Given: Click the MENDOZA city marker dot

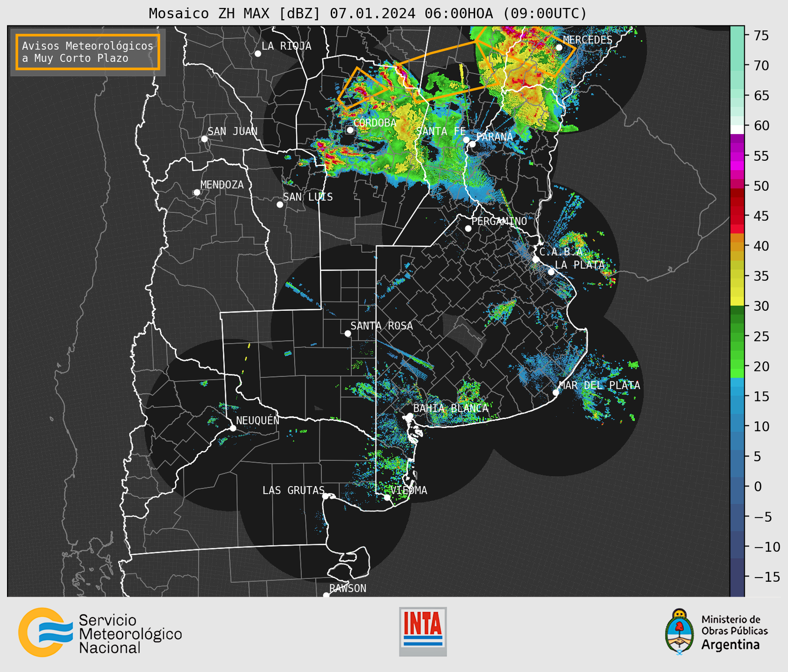Looking at the screenshot, I should [x=197, y=193].
